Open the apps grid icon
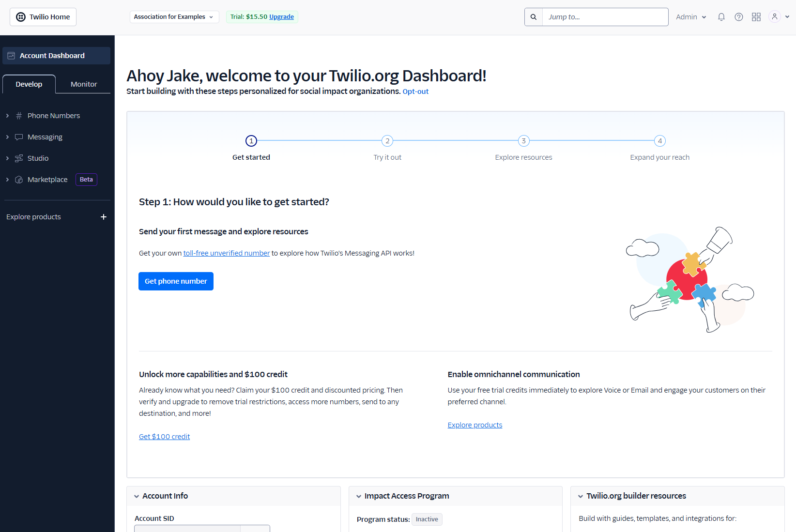796x532 pixels. tap(756, 16)
